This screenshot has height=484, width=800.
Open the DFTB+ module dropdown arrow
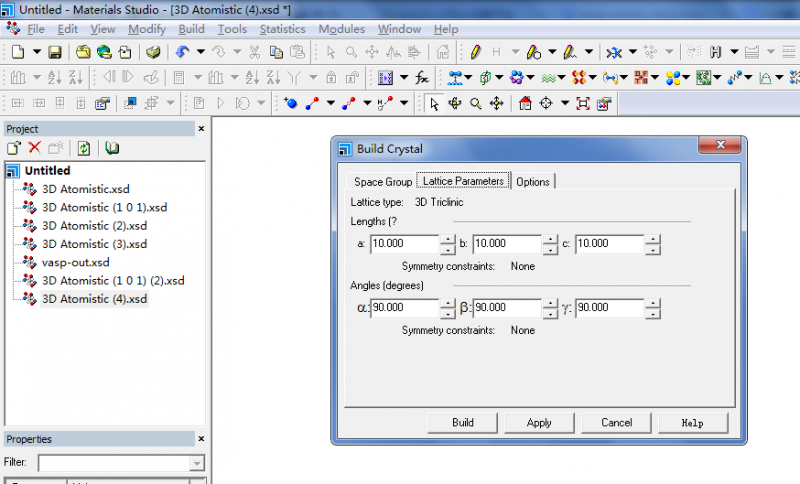pyautogui.click(x=655, y=78)
